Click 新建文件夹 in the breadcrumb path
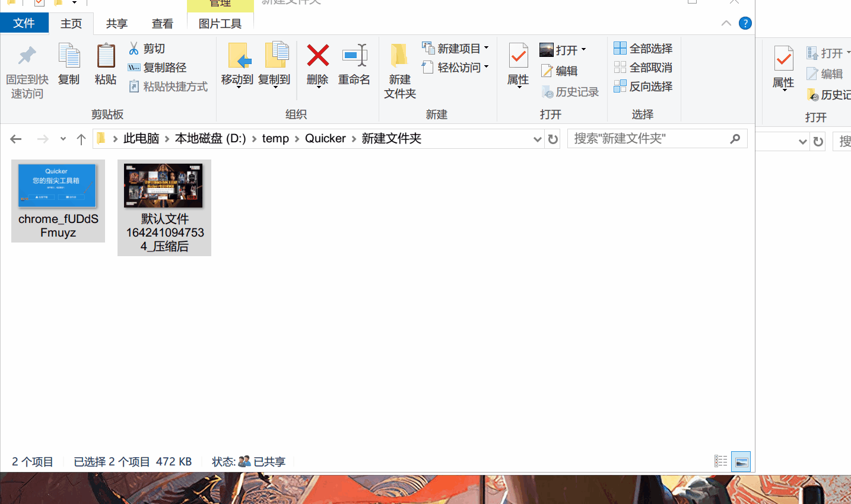851x504 pixels. tap(392, 139)
